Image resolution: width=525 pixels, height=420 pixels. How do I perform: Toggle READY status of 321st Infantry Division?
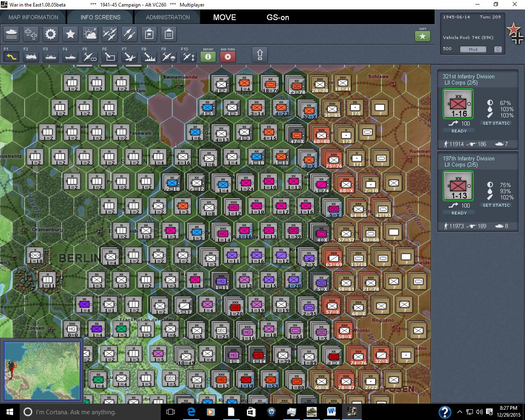(x=459, y=131)
